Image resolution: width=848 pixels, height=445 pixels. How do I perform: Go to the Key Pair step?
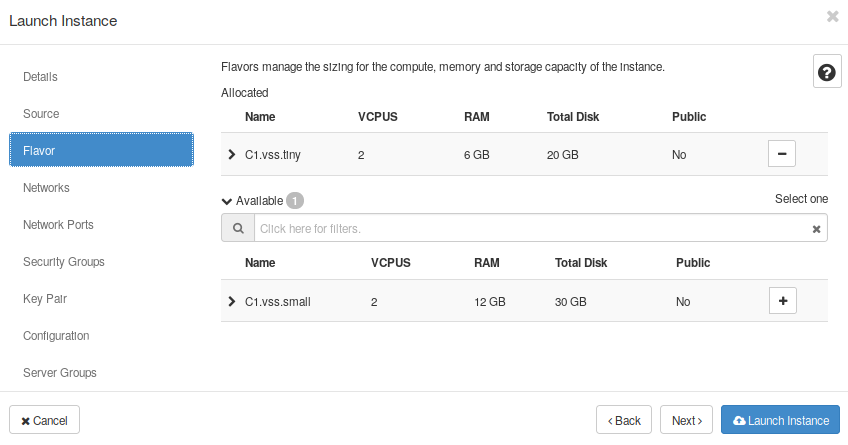click(x=45, y=299)
